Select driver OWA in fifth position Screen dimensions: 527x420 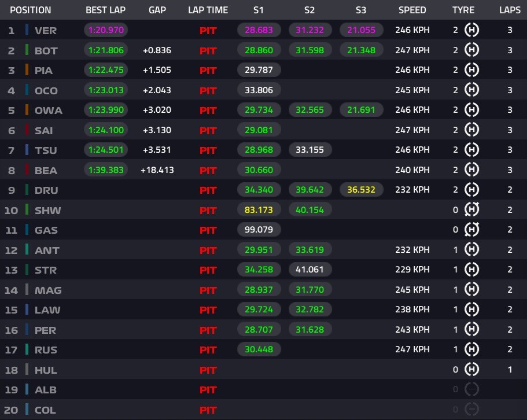(x=49, y=110)
